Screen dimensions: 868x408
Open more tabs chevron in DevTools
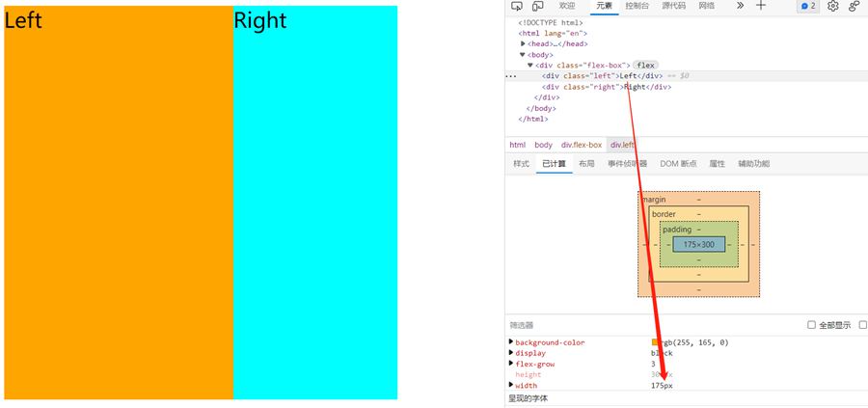click(740, 6)
